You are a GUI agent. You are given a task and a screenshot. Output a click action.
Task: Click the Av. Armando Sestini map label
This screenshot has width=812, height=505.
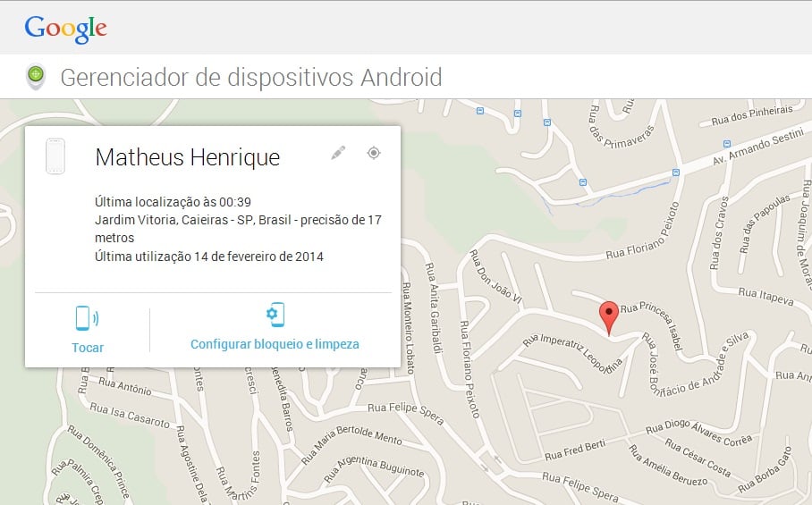757,147
